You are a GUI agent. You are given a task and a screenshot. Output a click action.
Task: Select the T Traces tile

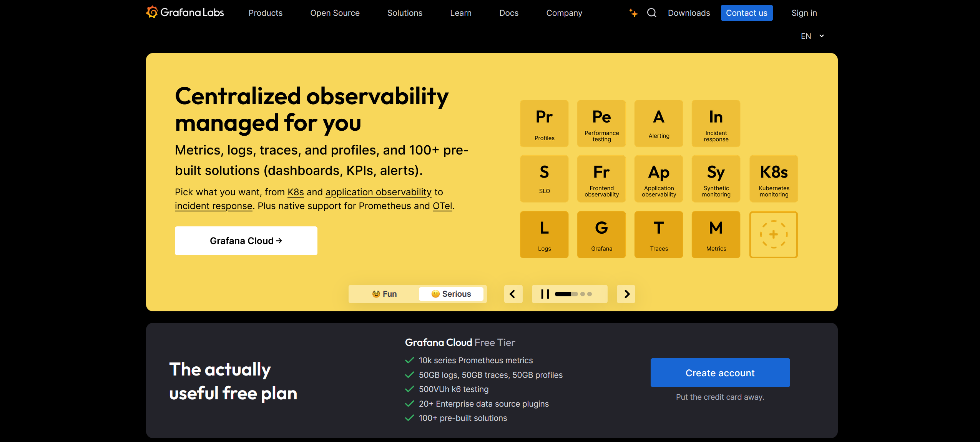point(659,234)
